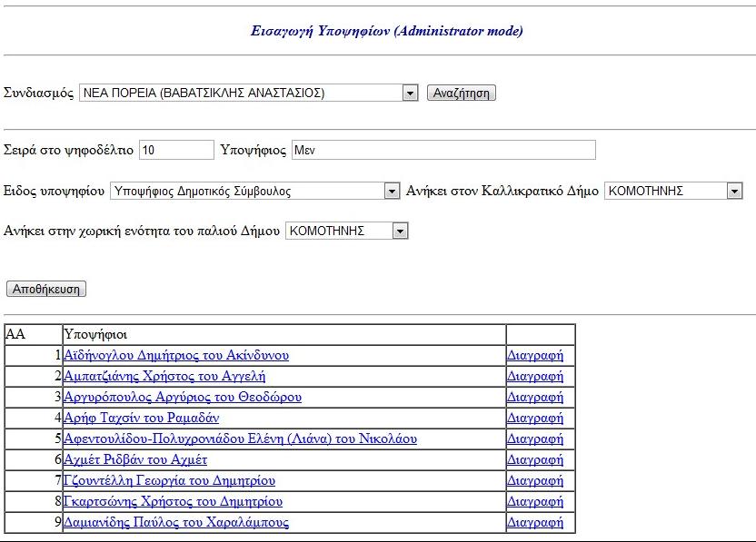The width and height of the screenshot is (756, 542).
Task: Focus the Σειρά στο ψηφοδέλτιο field
Action: [x=176, y=150]
